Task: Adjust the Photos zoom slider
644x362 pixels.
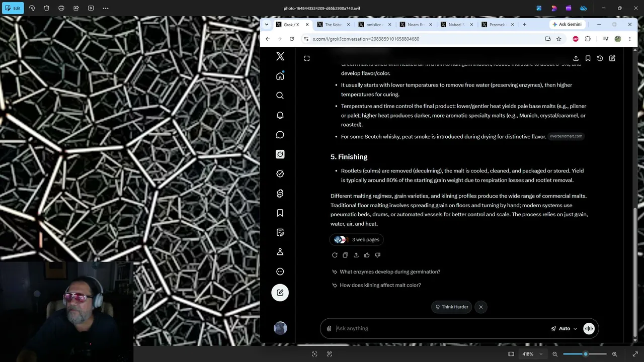Action: (585, 354)
